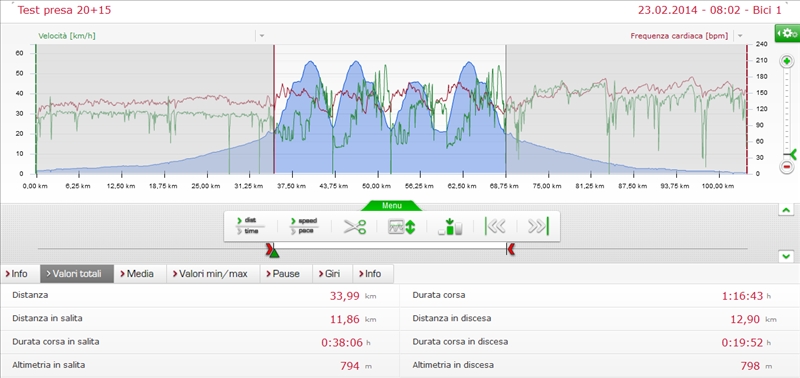Viewport: 800px width, 378px height.
Task: Open Velocità [km/h] axis dropdown
Action: click(x=261, y=36)
